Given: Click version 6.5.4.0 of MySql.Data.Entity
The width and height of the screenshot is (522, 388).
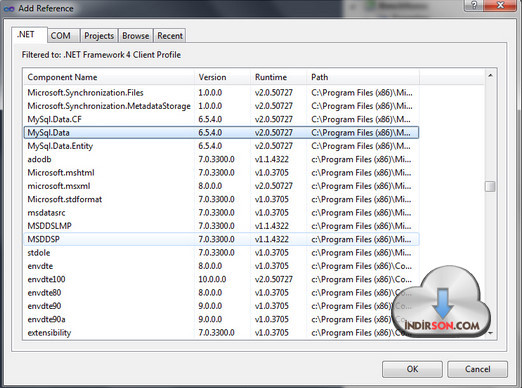Looking at the screenshot, I should pyautogui.click(x=210, y=146).
